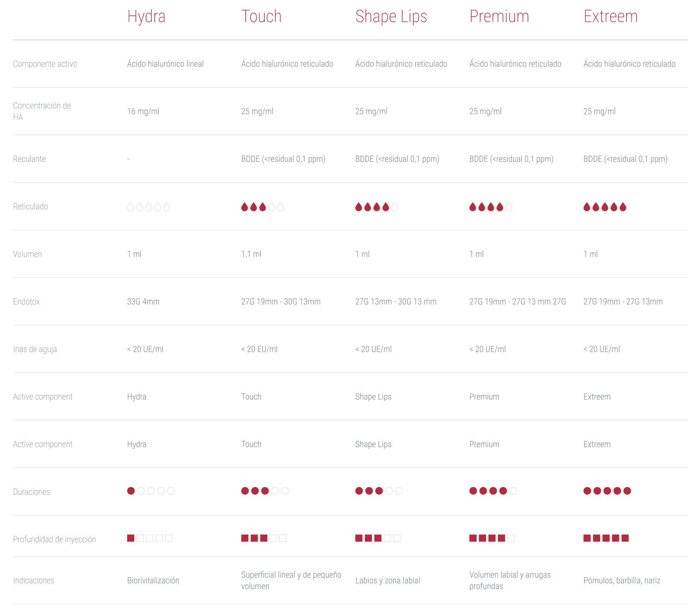Select the Touch column heading

point(261,17)
